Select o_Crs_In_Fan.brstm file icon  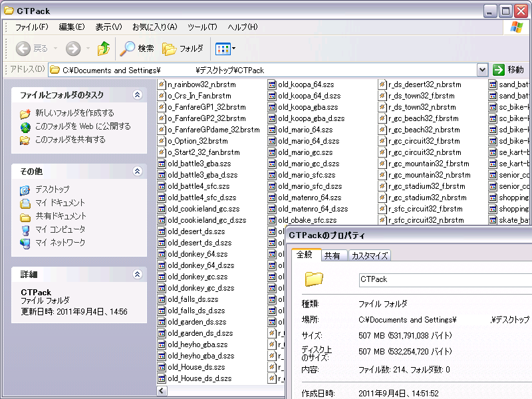coord(162,96)
